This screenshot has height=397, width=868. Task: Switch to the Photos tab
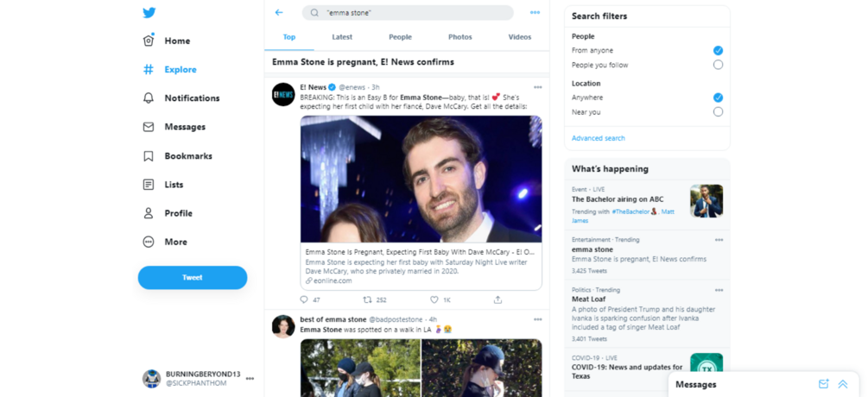[x=460, y=37]
